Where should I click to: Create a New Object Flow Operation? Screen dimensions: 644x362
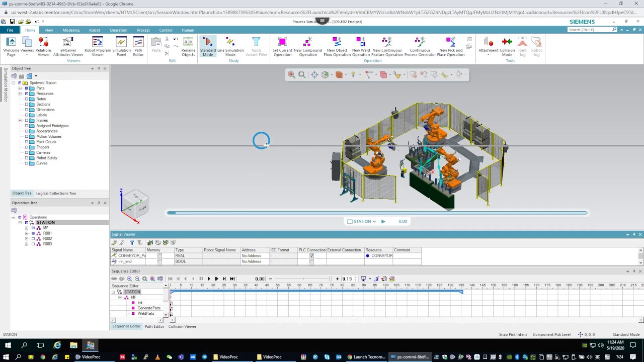(x=337, y=47)
